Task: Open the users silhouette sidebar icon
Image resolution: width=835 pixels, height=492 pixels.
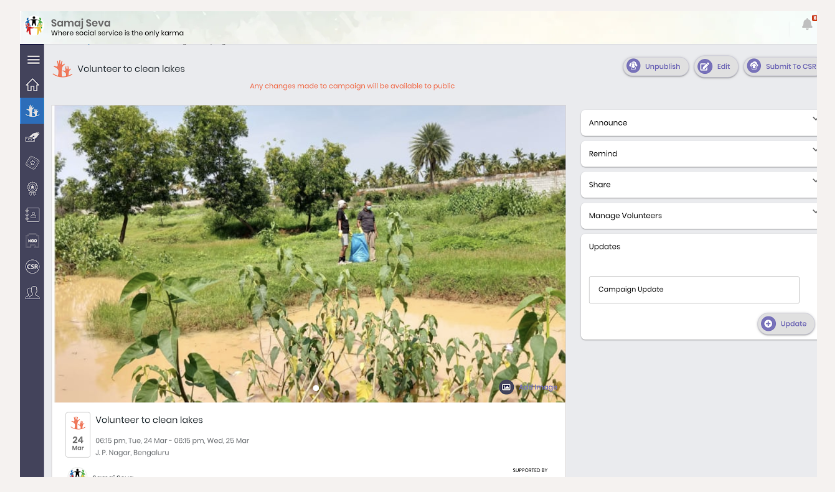Action: click(x=32, y=292)
